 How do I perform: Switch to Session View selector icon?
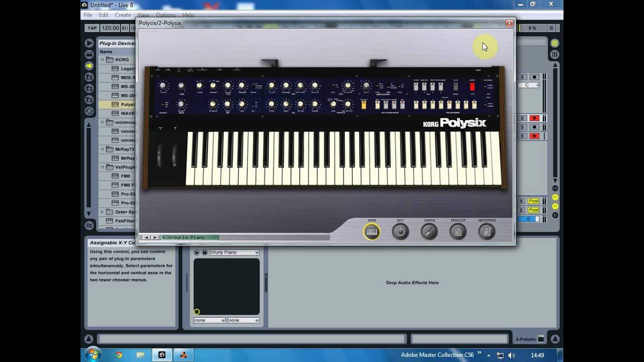[554, 54]
